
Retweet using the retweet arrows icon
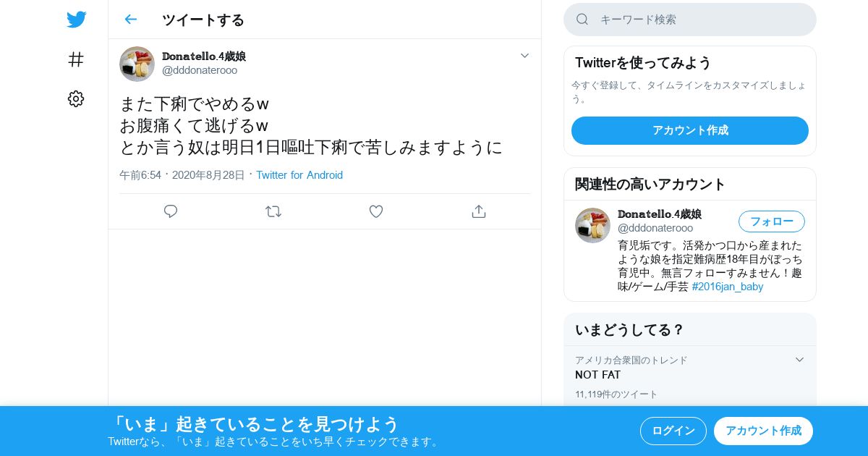pyautogui.click(x=273, y=211)
